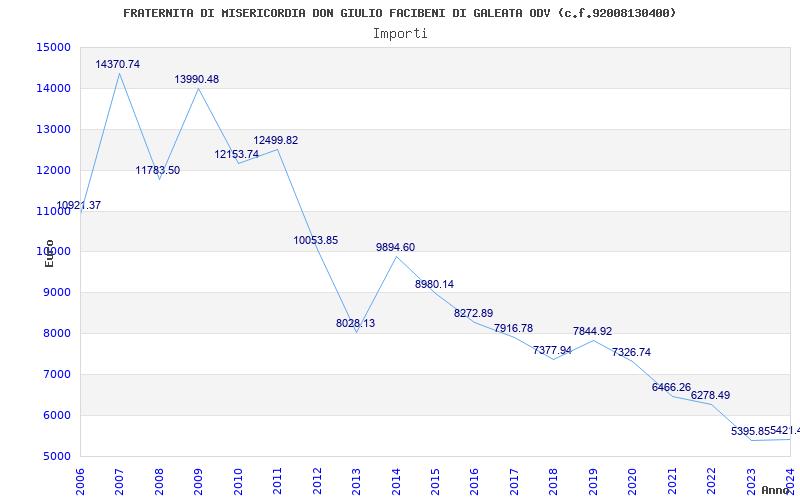Click the 2007 x-axis year
The width and height of the screenshot is (800, 500).
click(119, 481)
